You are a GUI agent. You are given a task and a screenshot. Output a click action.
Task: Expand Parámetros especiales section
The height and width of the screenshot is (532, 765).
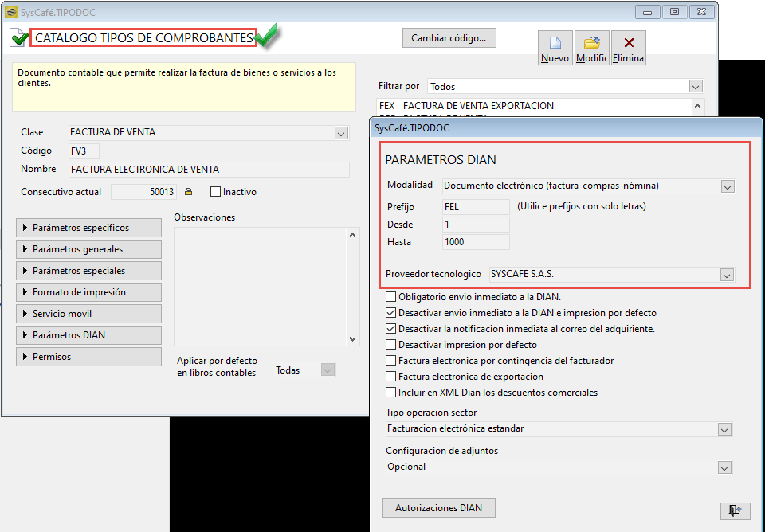point(88,271)
